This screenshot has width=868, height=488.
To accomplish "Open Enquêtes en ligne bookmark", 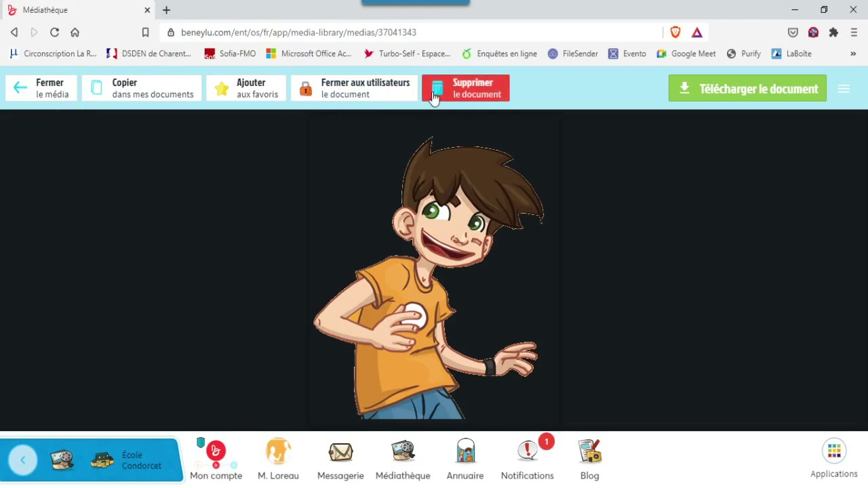I will tap(499, 54).
